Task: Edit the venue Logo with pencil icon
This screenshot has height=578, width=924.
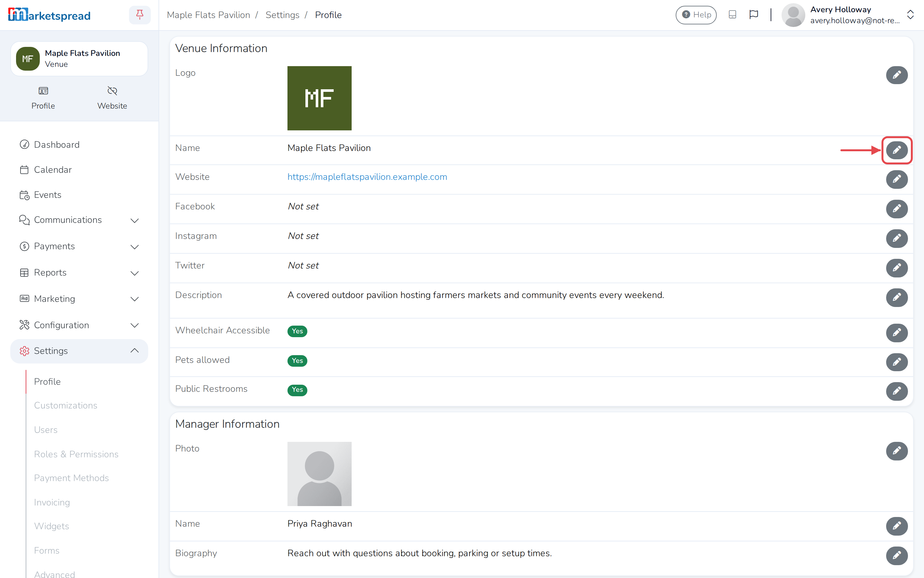Action: pos(896,75)
